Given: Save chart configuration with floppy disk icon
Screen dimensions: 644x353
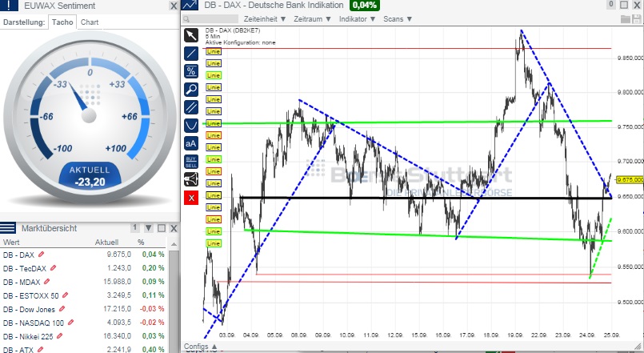Looking at the screenshot, I should pyautogui.click(x=636, y=19).
